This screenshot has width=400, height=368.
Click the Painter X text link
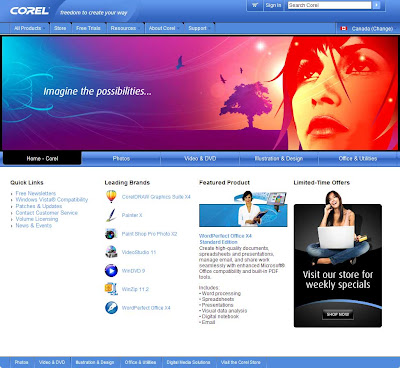pyautogui.click(x=132, y=215)
